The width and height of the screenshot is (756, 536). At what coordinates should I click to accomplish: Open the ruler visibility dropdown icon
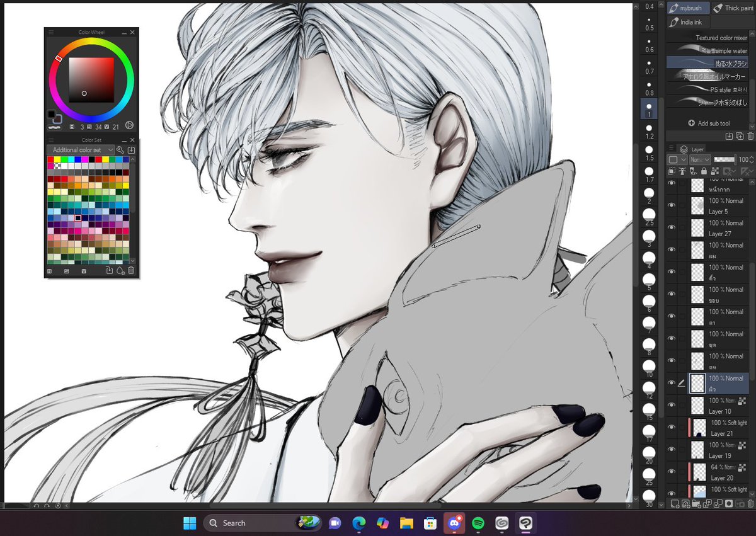(x=748, y=171)
